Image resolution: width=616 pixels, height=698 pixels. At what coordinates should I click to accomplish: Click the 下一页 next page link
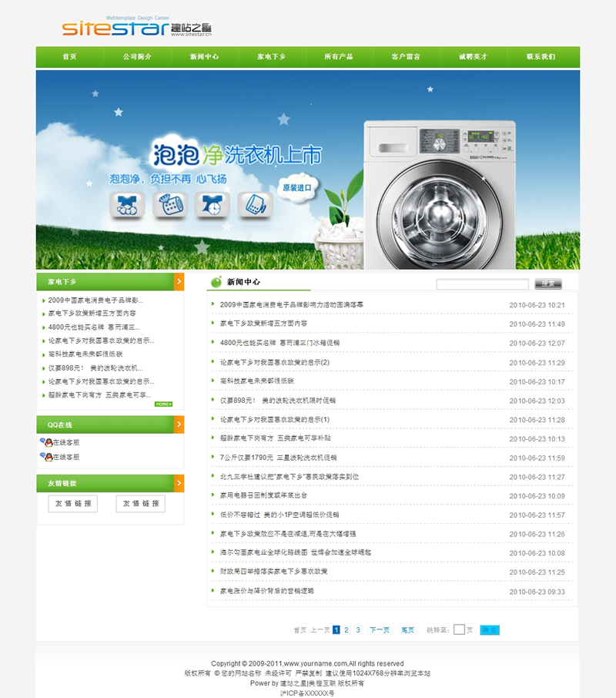pyautogui.click(x=380, y=629)
